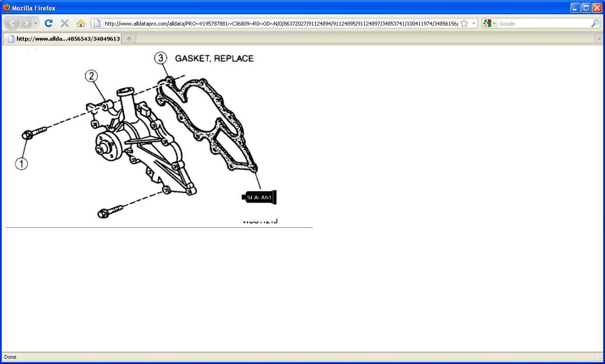Open the Google search engine selector
605x364 pixels.
click(490, 23)
